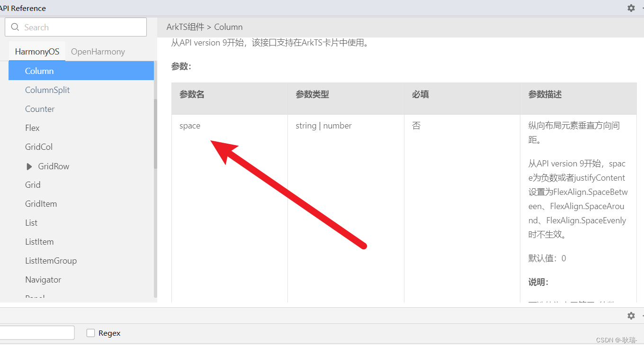Switch to the OpenHarmony tab
The width and height of the screenshot is (644, 348).
[x=98, y=52]
